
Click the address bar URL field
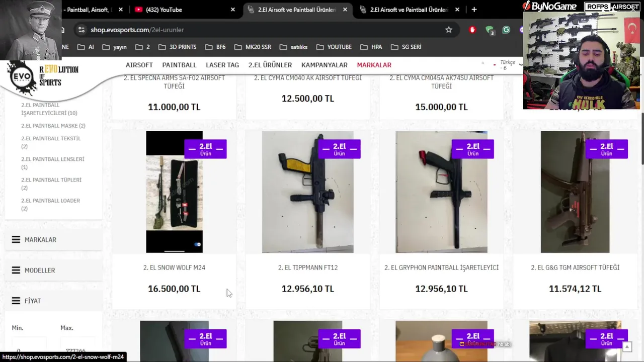tap(262, 30)
